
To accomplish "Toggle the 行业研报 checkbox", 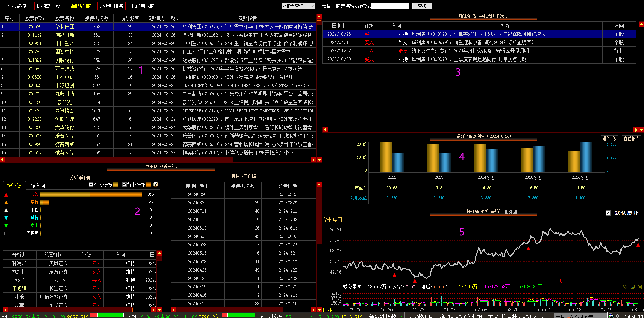I will click(124, 185).
